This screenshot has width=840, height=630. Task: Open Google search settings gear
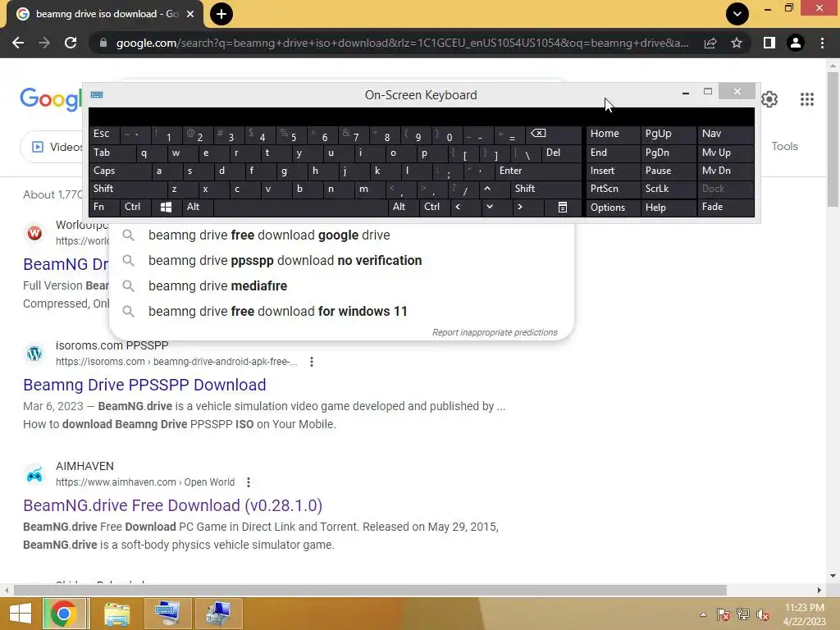769,99
